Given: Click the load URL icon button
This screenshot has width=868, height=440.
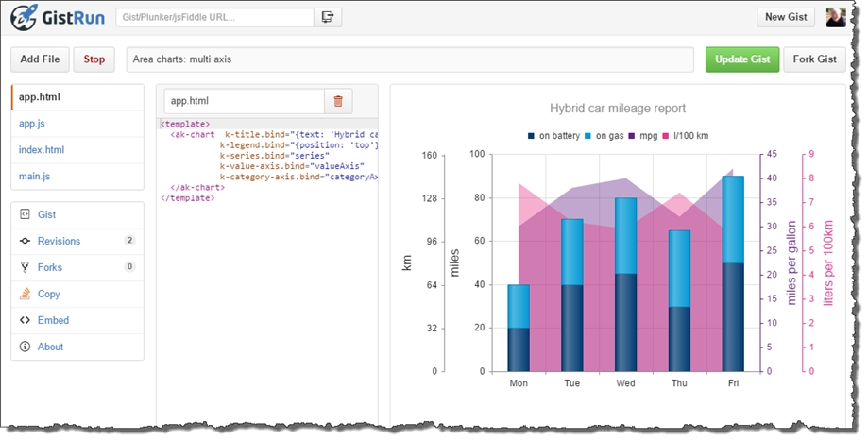Looking at the screenshot, I should [x=328, y=17].
